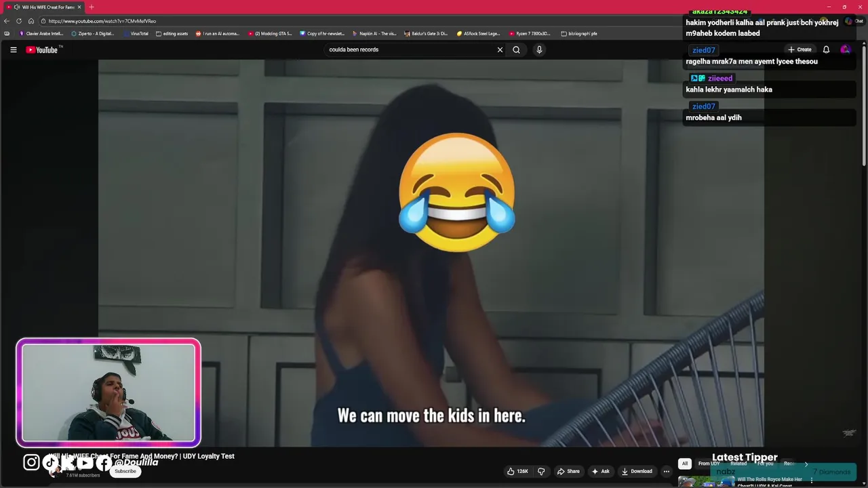This screenshot has height=488, width=868.
Task: Reload the current page
Action: (19, 21)
